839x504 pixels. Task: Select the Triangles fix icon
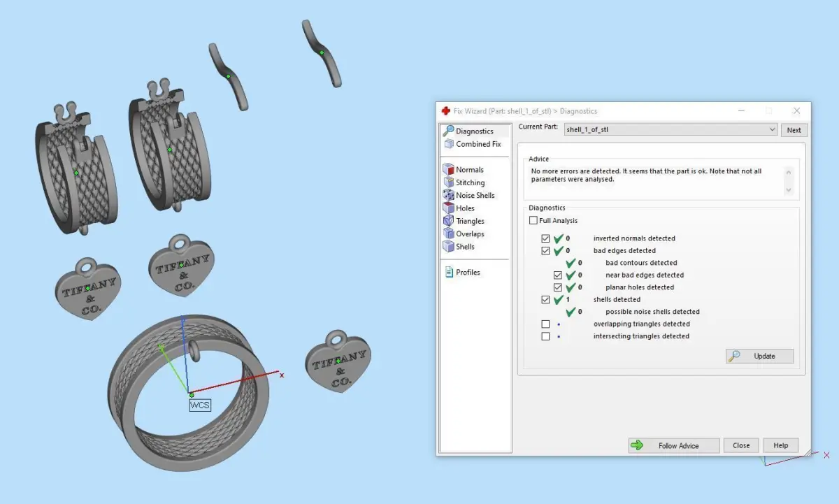[448, 221]
